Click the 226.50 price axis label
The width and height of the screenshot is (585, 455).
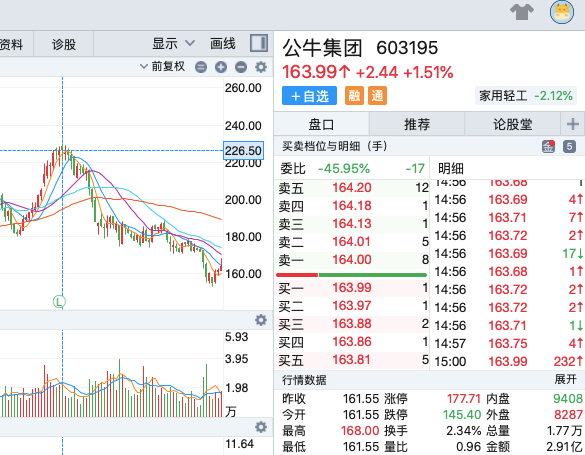click(243, 151)
